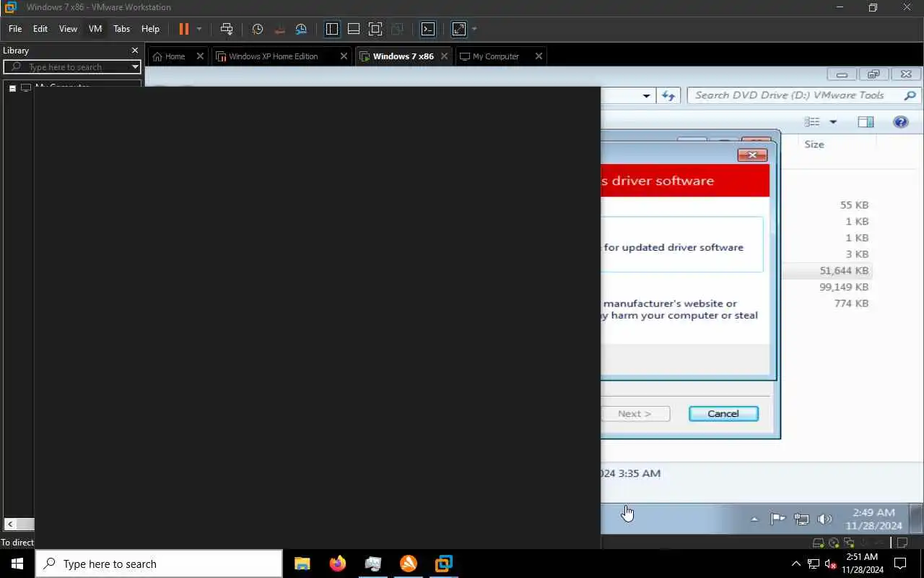Click VMware message log icon in status bar

tap(903, 543)
